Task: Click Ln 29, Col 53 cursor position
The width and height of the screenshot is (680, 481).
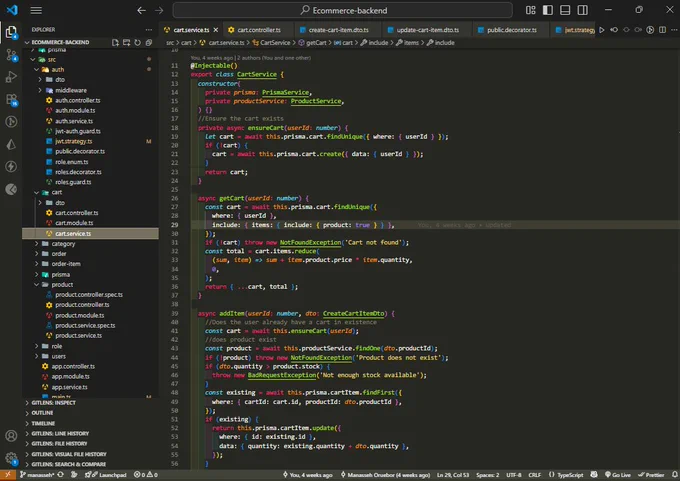Action: (453, 475)
